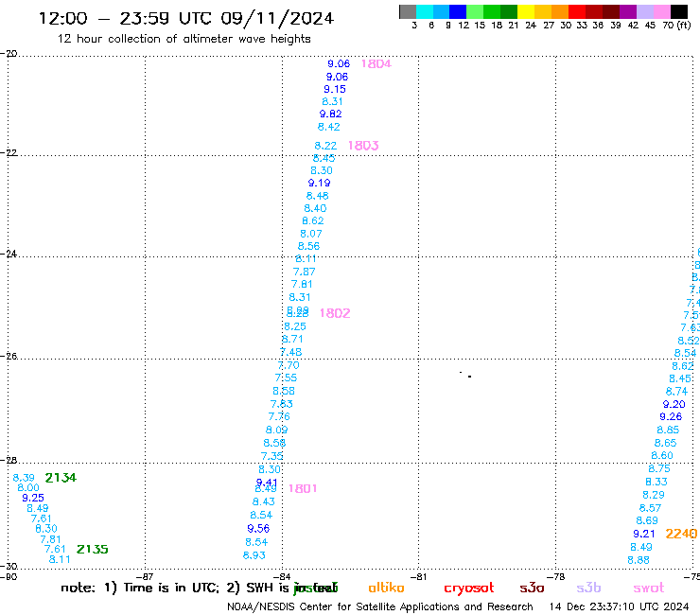Select the 9.82 wave height value
Viewport: 700px width, 615px height.
tap(330, 114)
